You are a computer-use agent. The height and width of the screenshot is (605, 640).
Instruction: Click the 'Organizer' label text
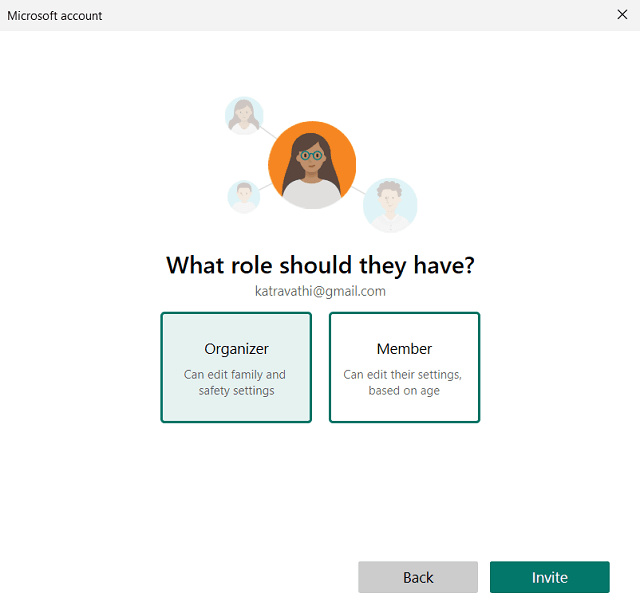click(x=236, y=349)
